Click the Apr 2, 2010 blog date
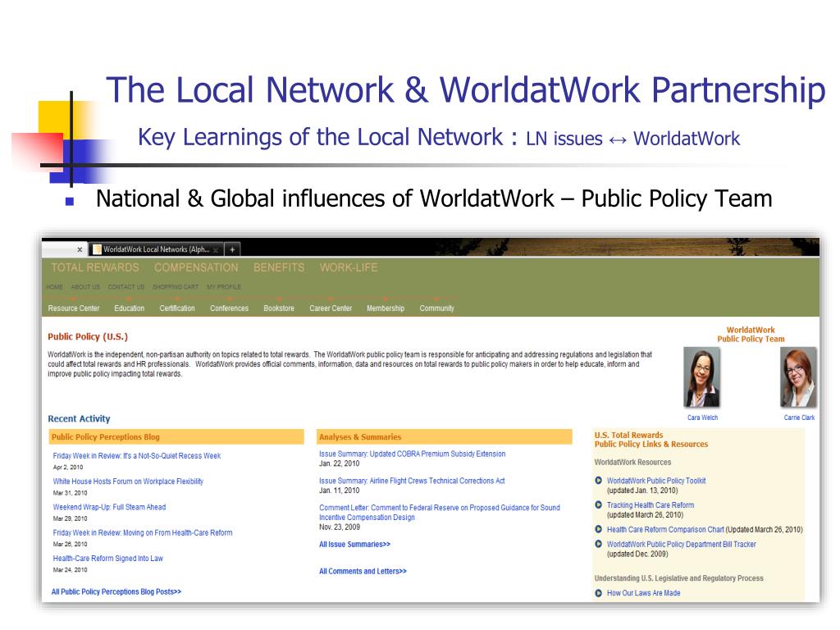This screenshot has width=840, height=630. point(68,467)
